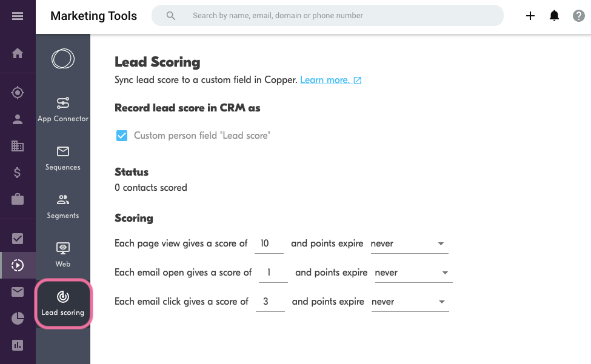Click the Lead Scoring page heading
Screen dimensions: 591x364
point(158,62)
